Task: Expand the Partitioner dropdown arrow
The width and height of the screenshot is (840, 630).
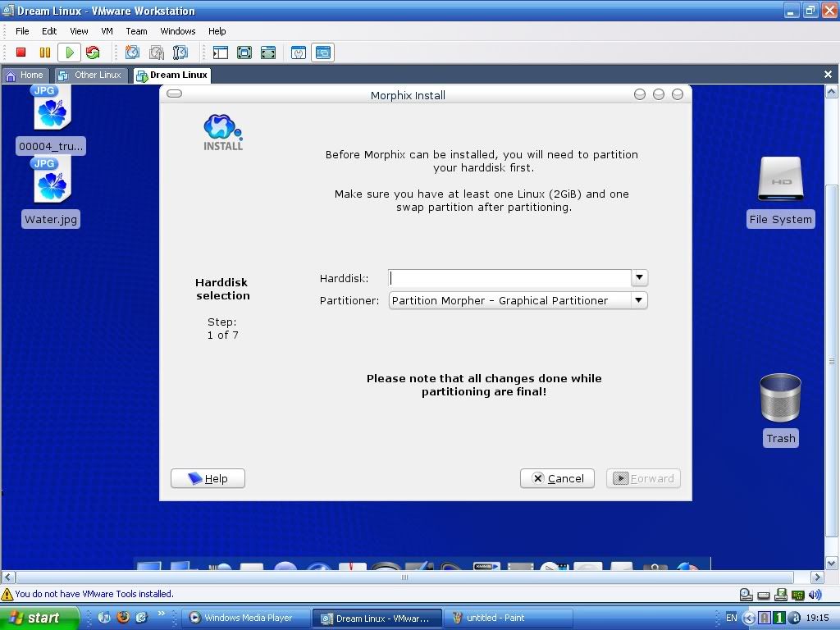Action: (x=639, y=300)
